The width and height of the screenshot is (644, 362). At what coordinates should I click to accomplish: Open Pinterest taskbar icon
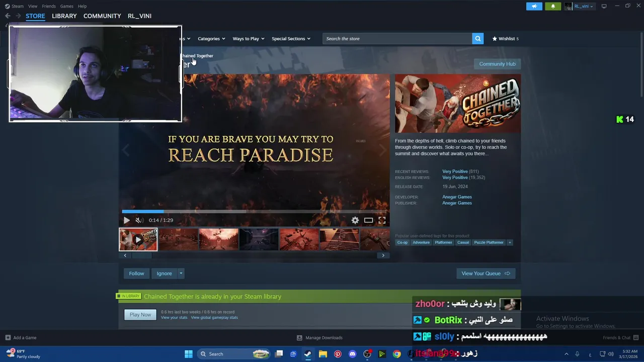pyautogui.click(x=338, y=354)
